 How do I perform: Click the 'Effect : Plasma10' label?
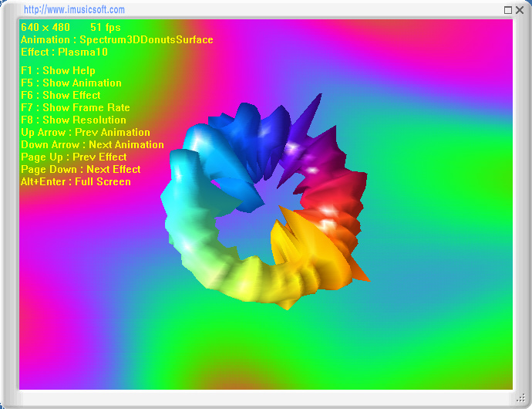[x=64, y=52]
